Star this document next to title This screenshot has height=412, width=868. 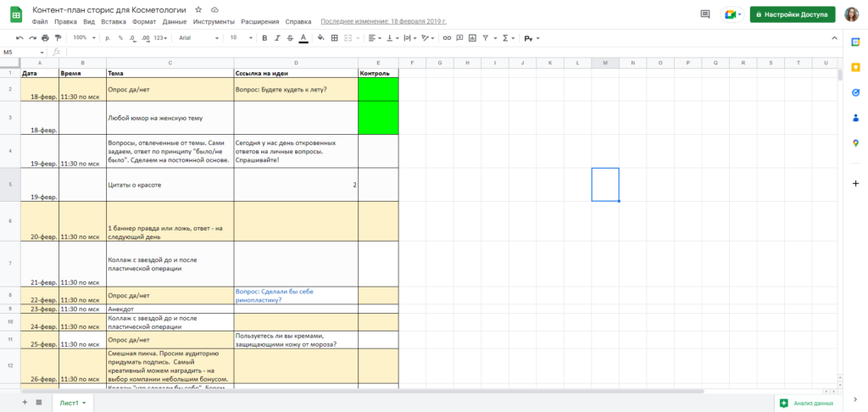[x=198, y=8]
